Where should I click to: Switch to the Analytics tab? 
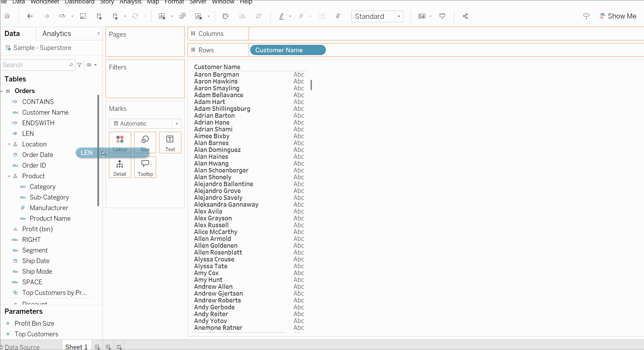(x=57, y=34)
